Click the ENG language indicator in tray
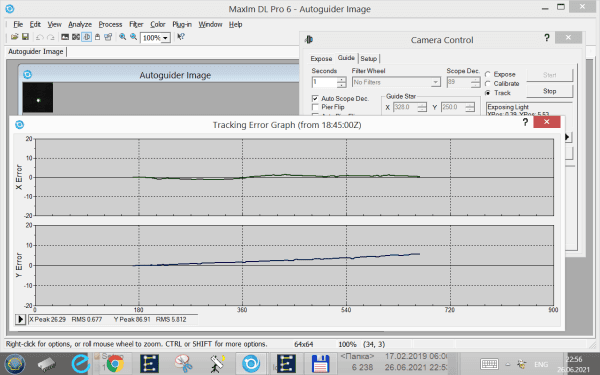The height and width of the screenshot is (375, 600). pos(541,364)
